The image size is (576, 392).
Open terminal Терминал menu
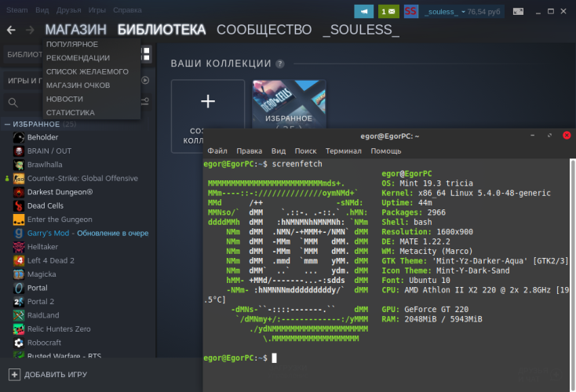(344, 151)
